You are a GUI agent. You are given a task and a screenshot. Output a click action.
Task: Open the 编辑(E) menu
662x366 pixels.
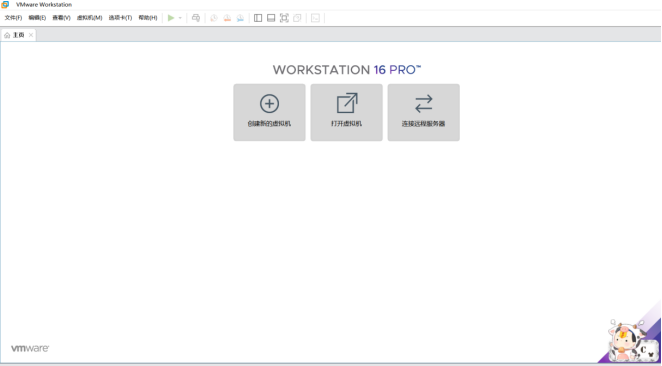[x=37, y=18]
